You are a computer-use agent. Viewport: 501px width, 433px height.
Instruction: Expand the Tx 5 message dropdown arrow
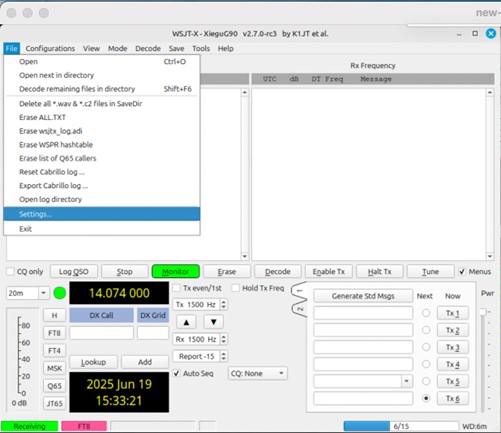click(406, 381)
